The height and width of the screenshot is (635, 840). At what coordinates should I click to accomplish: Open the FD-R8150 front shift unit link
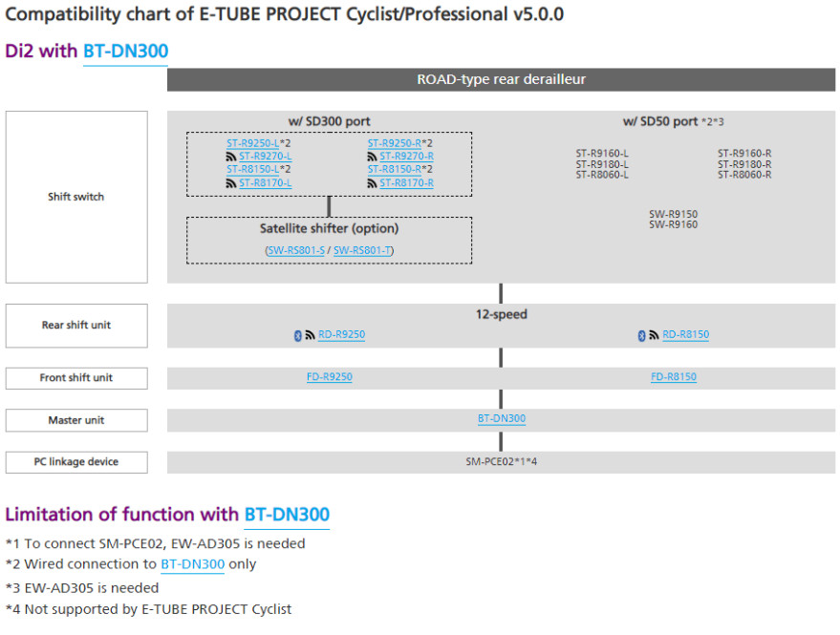point(674,377)
